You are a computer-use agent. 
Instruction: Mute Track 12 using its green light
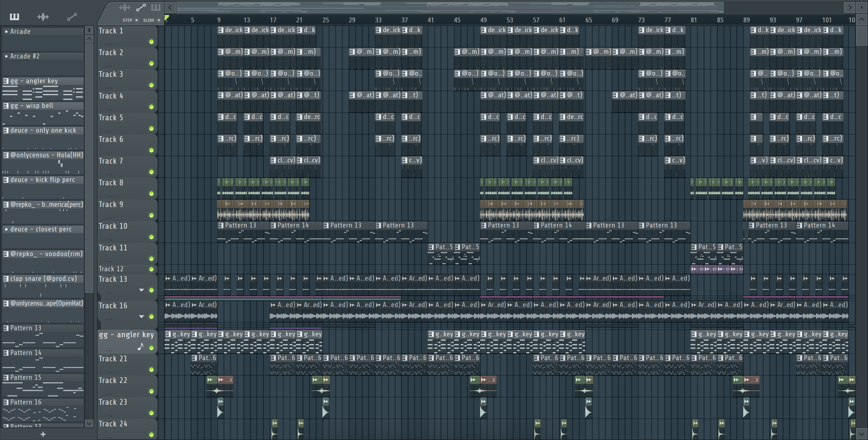coord(152,269)
